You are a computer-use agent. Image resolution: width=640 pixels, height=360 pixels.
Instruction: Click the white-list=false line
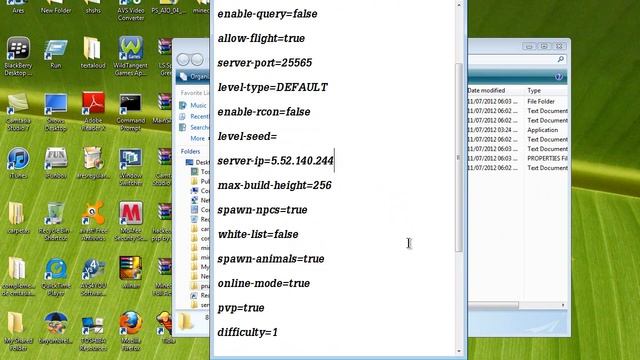[x=258, y=234]
